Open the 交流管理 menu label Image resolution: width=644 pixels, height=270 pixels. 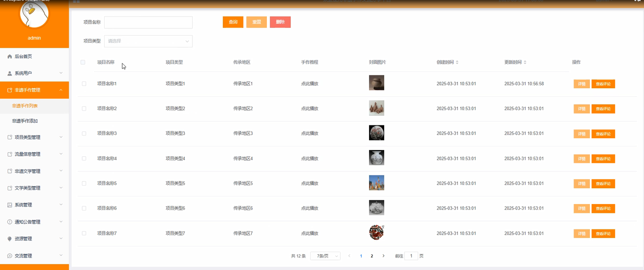(23, 256)
